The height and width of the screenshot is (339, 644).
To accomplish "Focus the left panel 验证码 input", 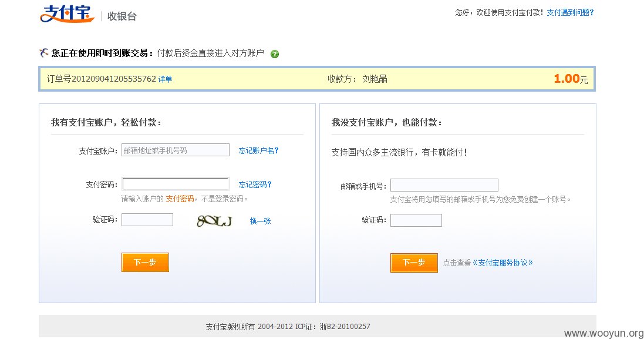I will click(x=147, y=220).
